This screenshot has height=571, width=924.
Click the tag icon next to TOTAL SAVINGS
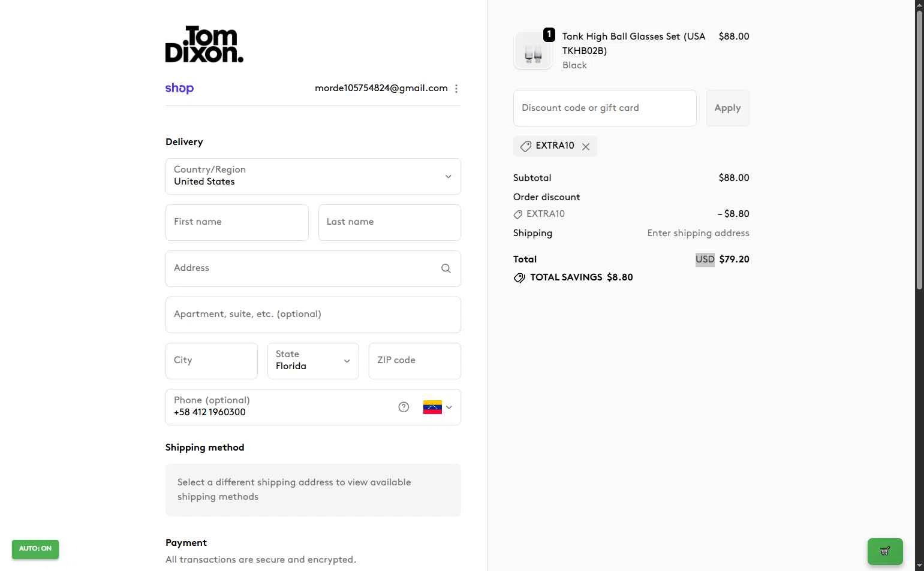point(519,278)
